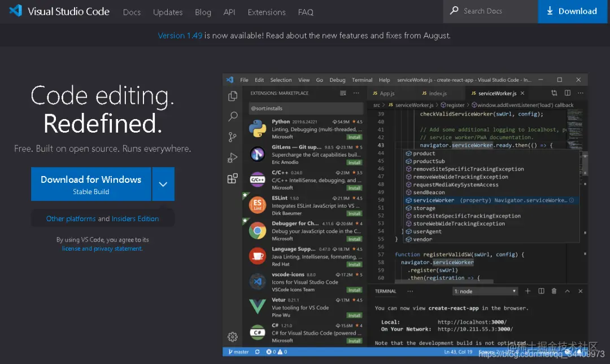Open license and privacy statement link
Viewport: 610px width, 364px height.
[102, 248]
